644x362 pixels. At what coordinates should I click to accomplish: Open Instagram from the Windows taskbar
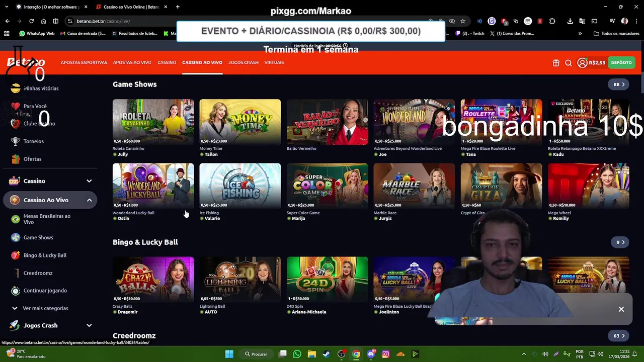click(385, 354)
